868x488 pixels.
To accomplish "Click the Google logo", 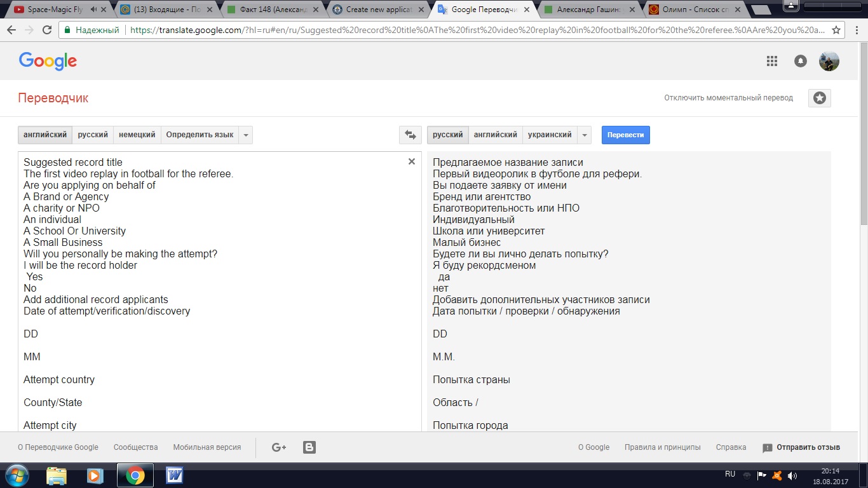I will (x=48, y=61).
